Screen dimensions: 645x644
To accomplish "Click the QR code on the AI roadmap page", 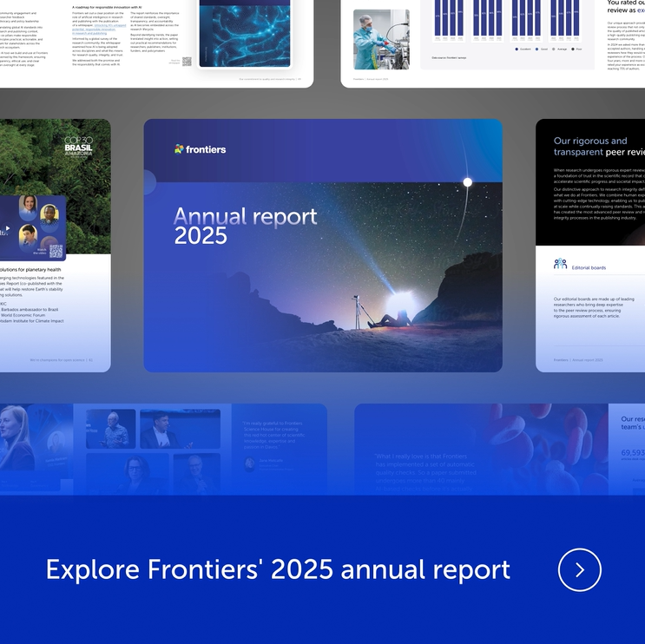I will [187, 62].
